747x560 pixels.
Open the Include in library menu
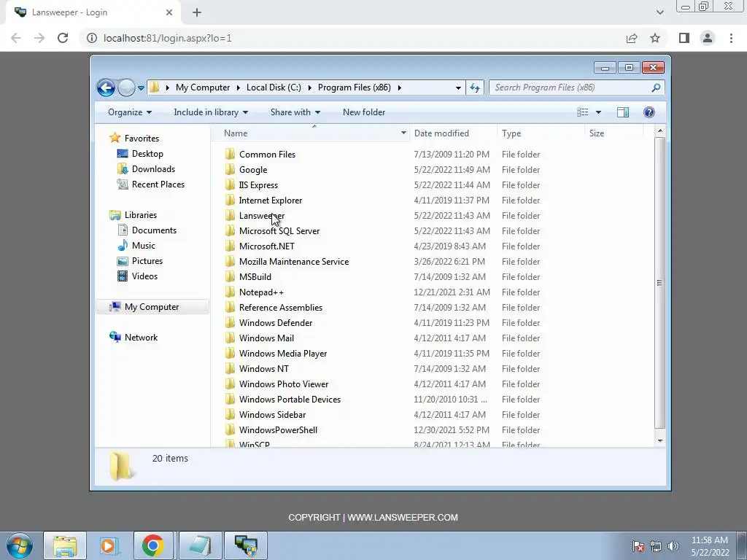211,112
